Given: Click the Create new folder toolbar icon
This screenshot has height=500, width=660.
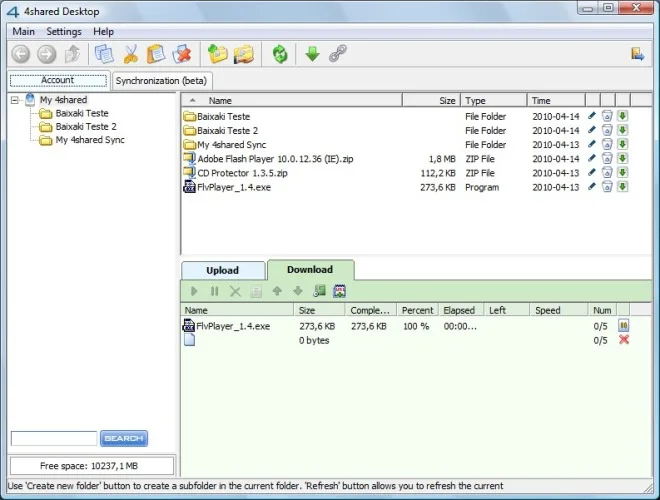Looking at the screenshot, I should point(218,54).
